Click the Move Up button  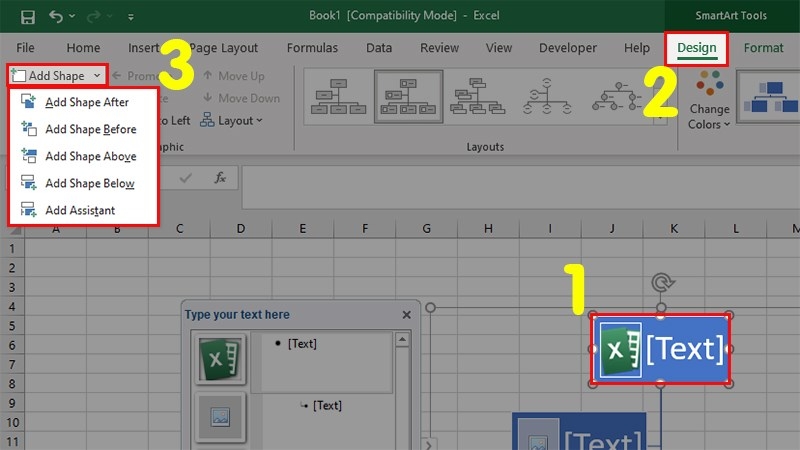(234, 76)
